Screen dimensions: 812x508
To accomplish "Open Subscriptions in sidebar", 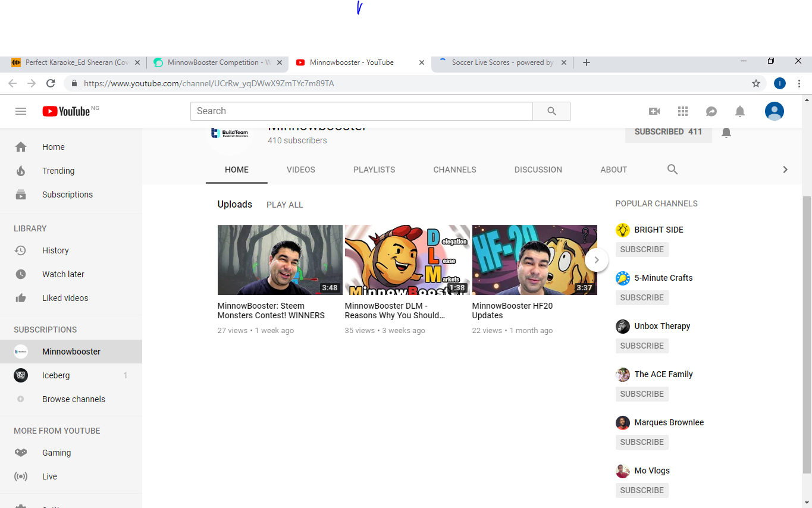I will [x=71, y=195].
